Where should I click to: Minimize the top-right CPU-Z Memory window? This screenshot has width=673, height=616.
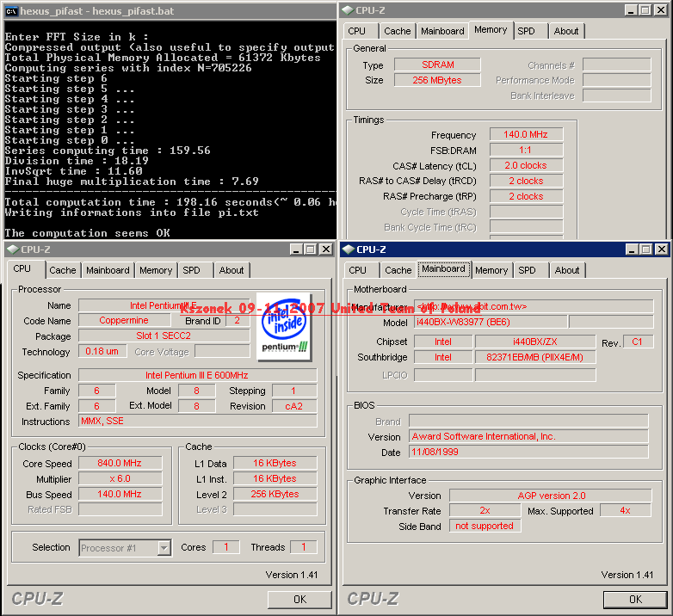[x=631, y=10]
